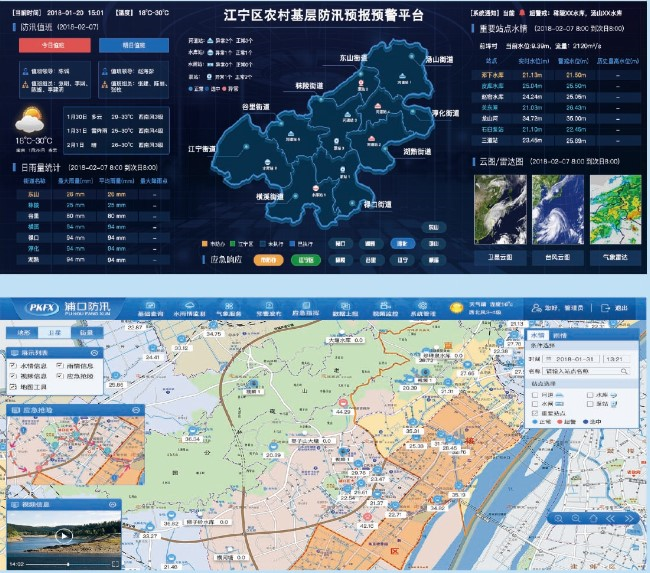Click 气象雷达 button

[615, 257]
